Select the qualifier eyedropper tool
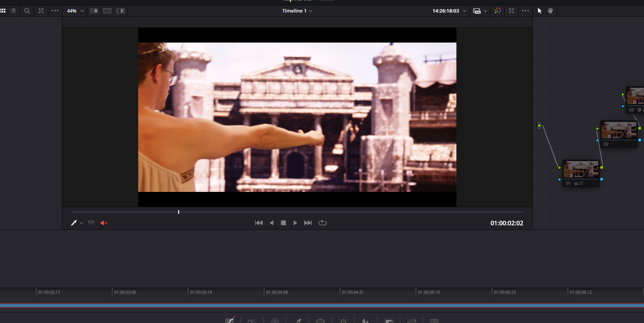This screenshot has height=323, width=644. click(74, 223)
